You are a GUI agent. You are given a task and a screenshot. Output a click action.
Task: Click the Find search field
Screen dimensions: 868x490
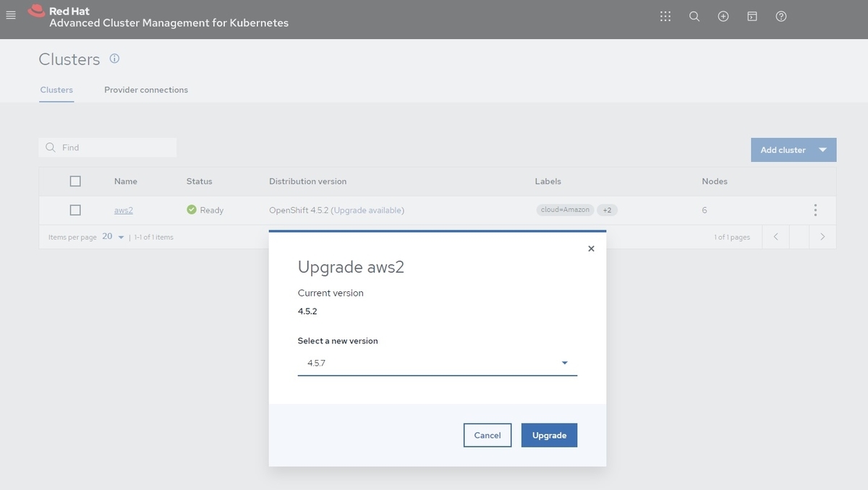[x=107, y=147]
